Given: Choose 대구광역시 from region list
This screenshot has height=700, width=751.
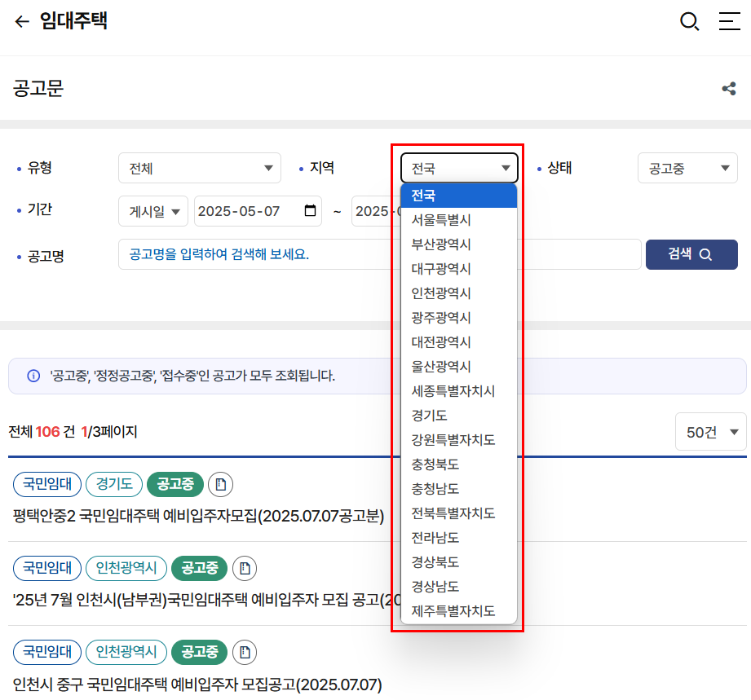Looking at the screenshot, I should [459, 269].
